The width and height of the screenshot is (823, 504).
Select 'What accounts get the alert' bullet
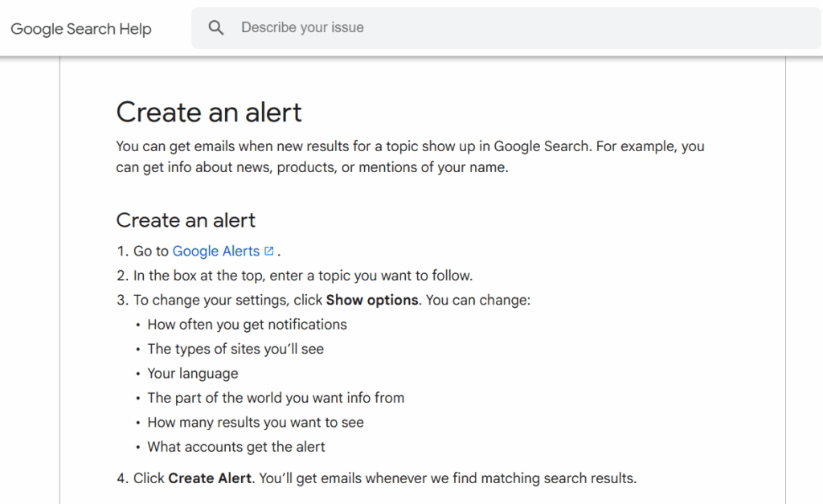[x=235, y=447]
